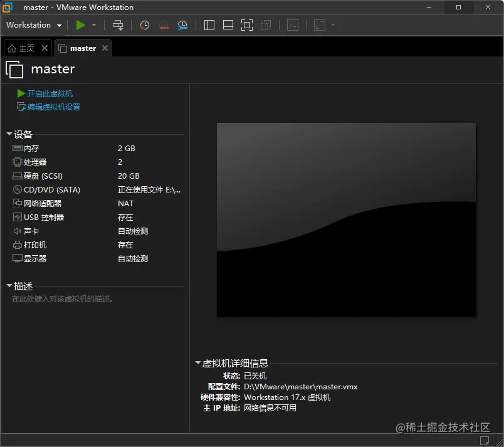Image resolution: width=504 pixels, height=447 pixels.
Task: Power on VM with green play toolbar button
Action: 80,25
